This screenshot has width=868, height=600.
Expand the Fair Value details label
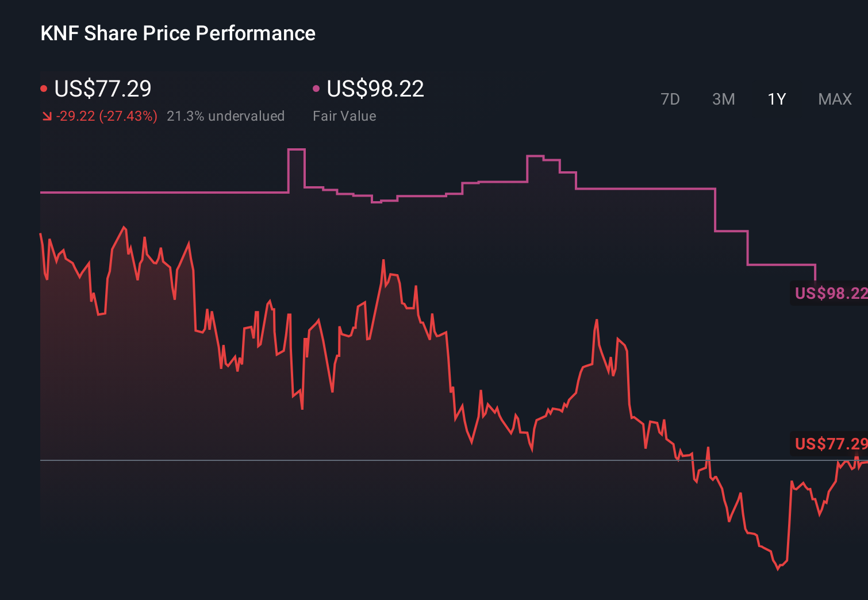344,116
